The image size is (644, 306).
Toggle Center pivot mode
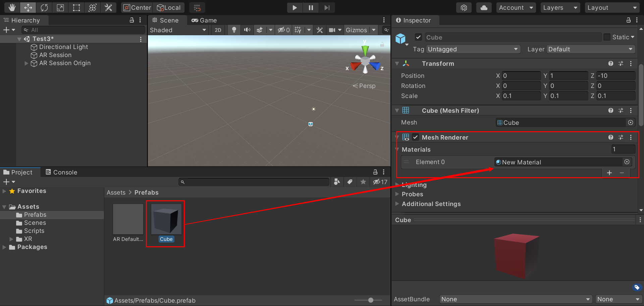pyautogui.click(x=137, y=7)
